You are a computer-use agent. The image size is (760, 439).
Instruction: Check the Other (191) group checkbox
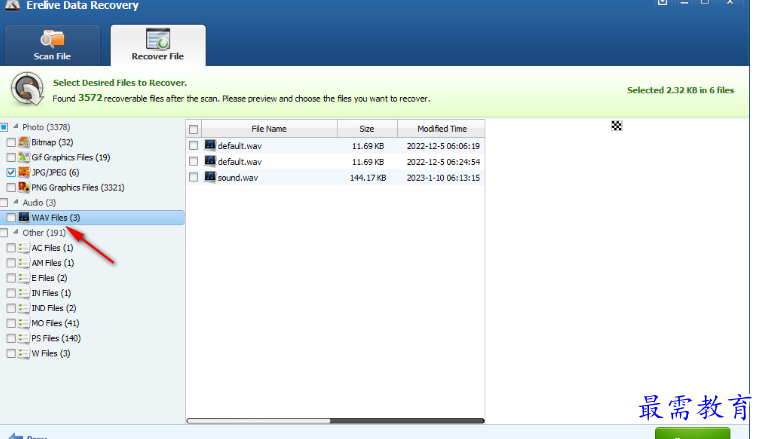point(4,233)
